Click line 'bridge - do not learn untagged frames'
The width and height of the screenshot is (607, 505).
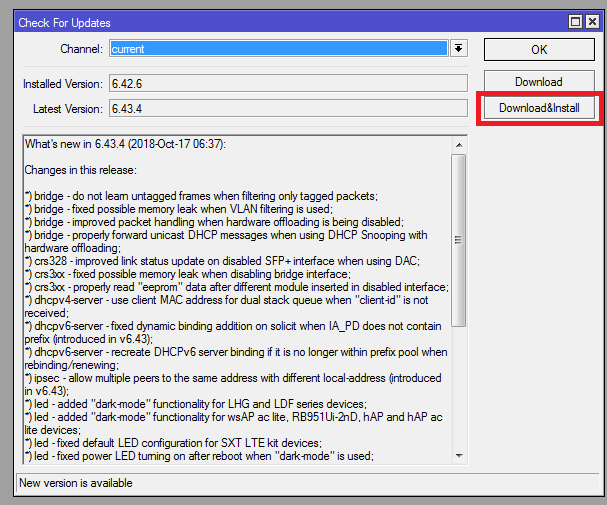201,196
